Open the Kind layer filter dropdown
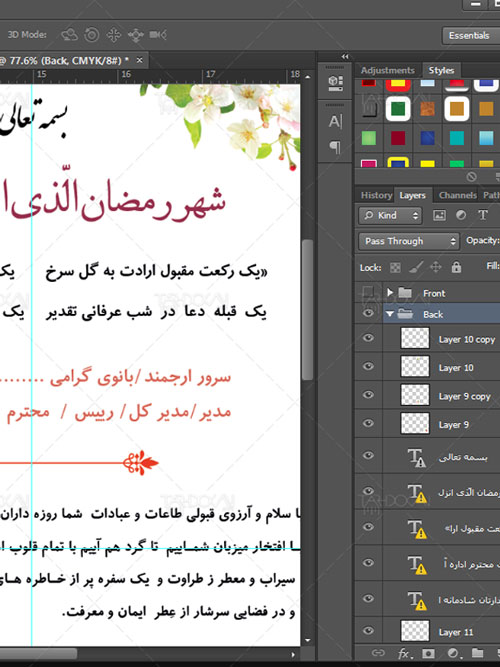Screen dimensions: 500x667 pos(390,216)
